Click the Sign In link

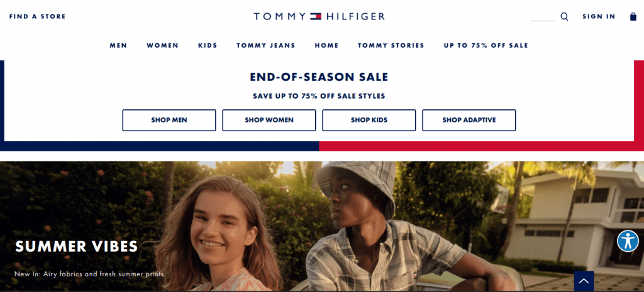(x=599, y=16)
